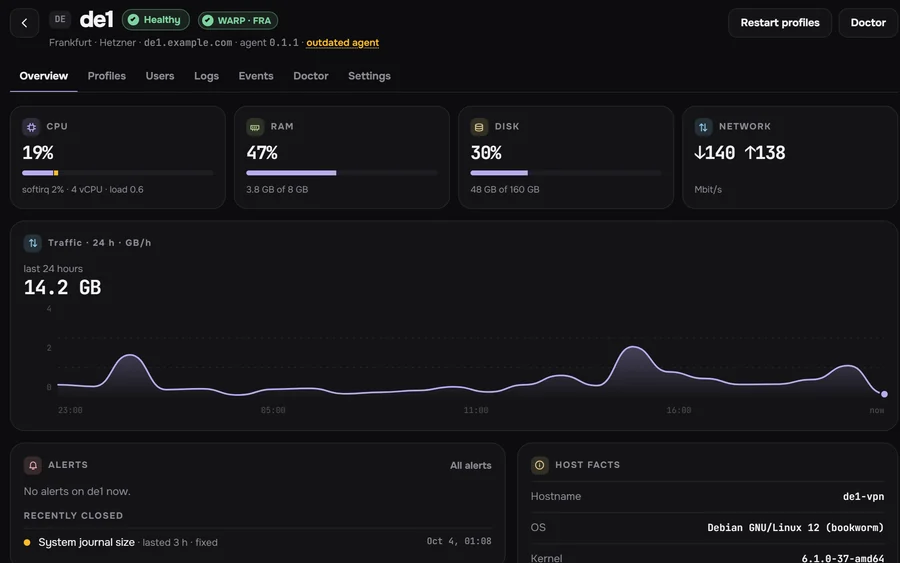
Task: Click the System journal size alert entry
Action: [258, 542]
